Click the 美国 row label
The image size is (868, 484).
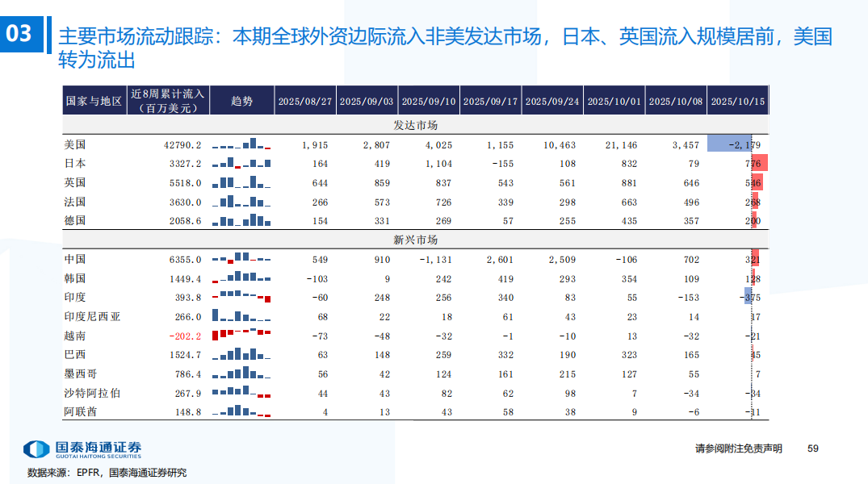[75, 144]
